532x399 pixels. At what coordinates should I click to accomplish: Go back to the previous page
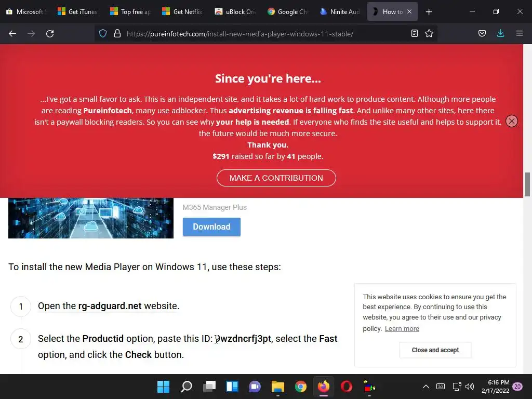coord(12,34)
